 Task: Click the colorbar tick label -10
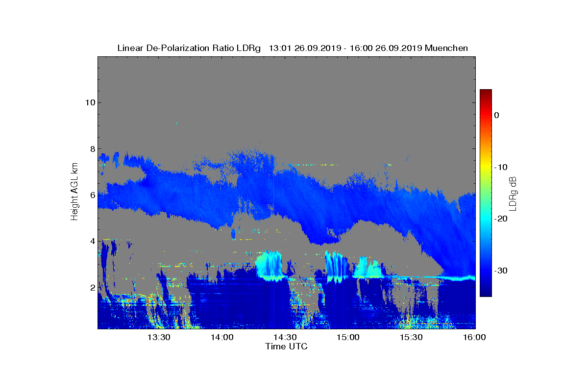500,167
